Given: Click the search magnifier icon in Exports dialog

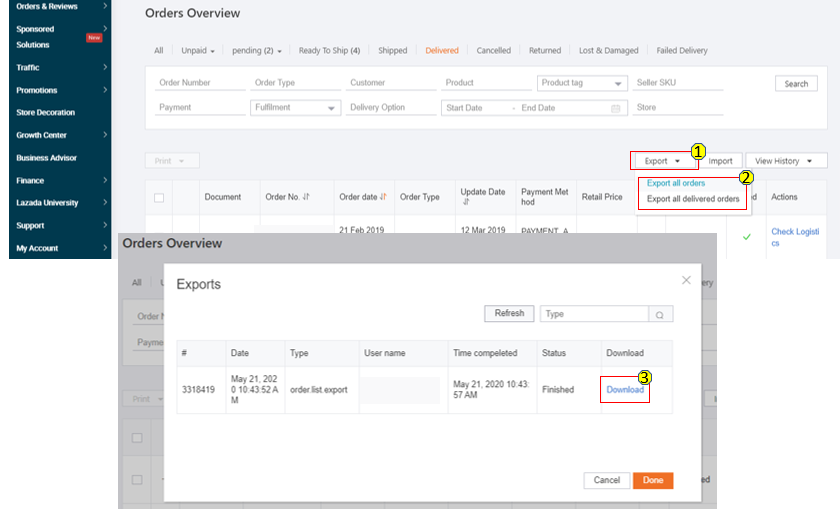Looking at the screenshot, I should click(x=660, y=314).
